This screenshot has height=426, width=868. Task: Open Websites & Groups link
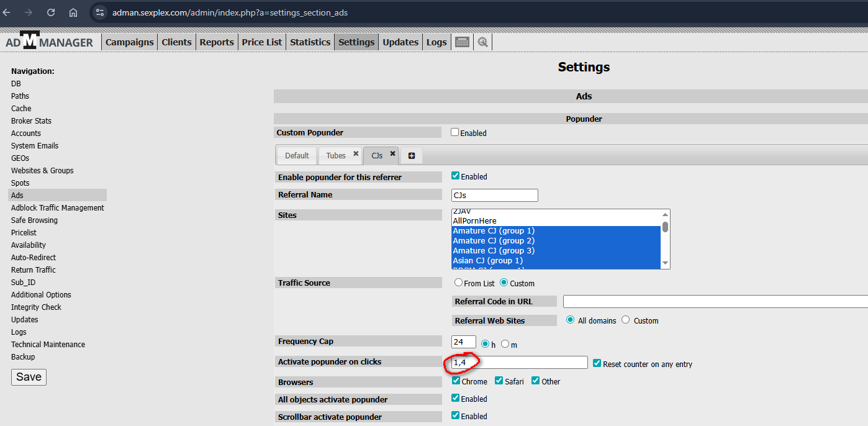coord(42,170)
